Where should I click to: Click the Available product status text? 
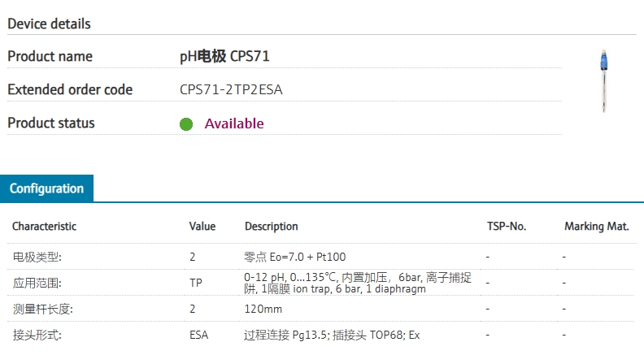(234, 123)
